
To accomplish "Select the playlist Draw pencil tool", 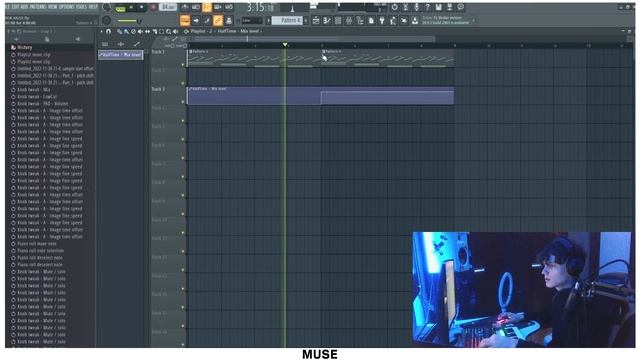I will (x=119, y=31).
